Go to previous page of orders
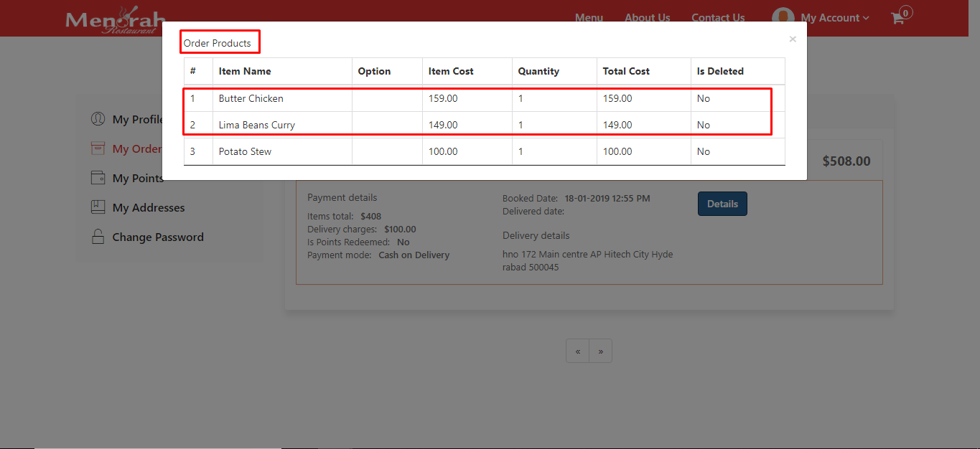 577,351
